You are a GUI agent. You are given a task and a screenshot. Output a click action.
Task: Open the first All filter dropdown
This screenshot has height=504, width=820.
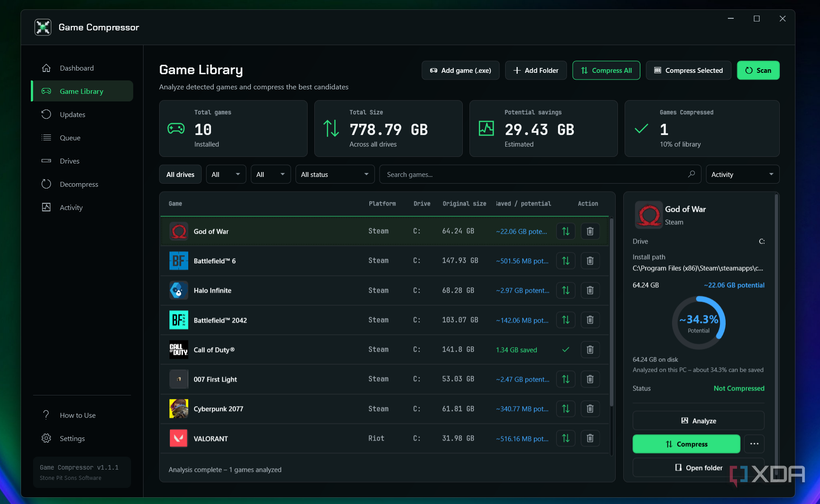(x=226, y=174)
